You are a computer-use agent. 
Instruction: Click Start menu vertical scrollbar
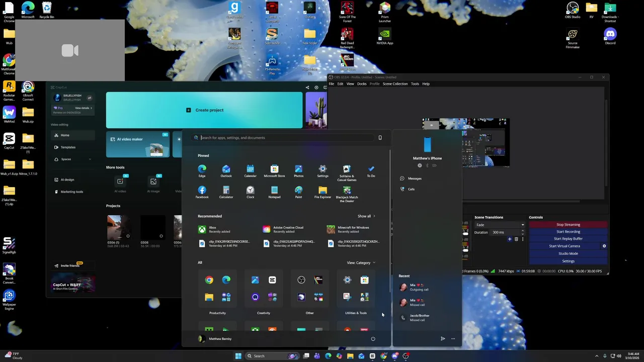tap(390, 221)
